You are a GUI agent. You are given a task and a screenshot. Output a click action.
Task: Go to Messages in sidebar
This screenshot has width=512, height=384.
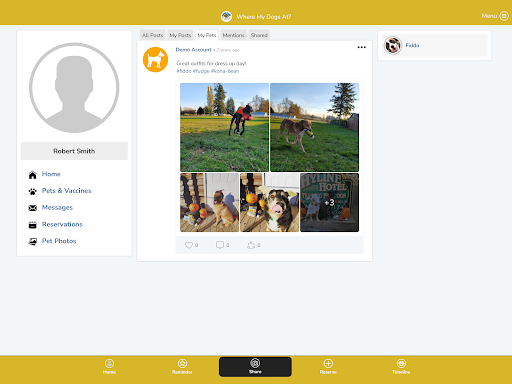point(57,207)
